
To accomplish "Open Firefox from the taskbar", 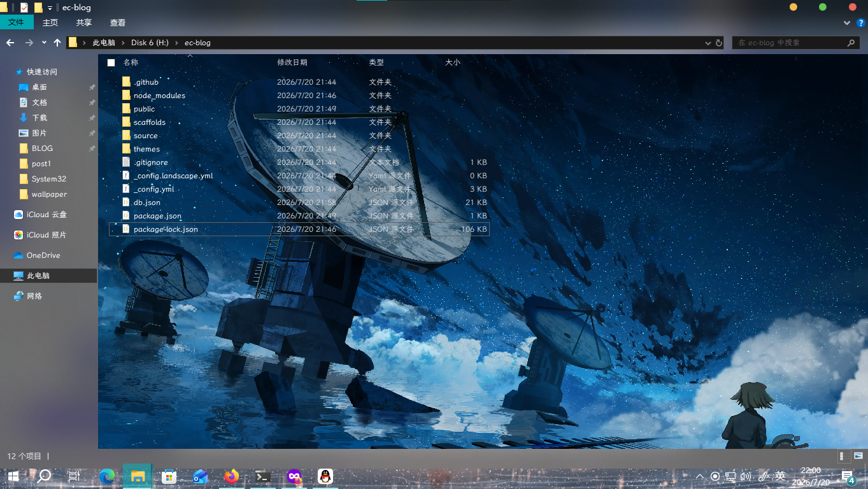I will (x=231, y=476).
